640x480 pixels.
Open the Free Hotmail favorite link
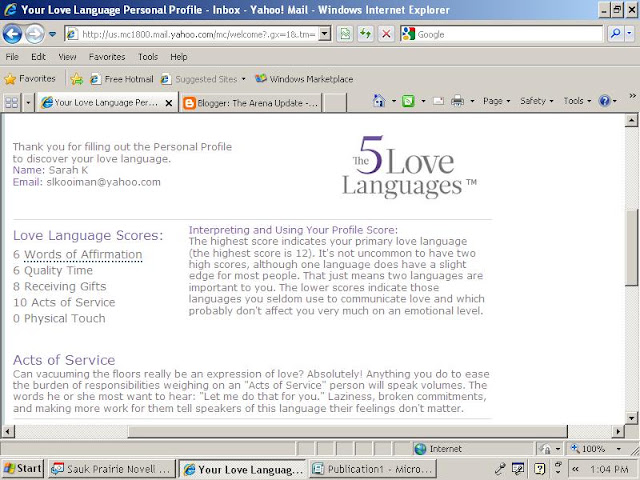coord(122,79)
